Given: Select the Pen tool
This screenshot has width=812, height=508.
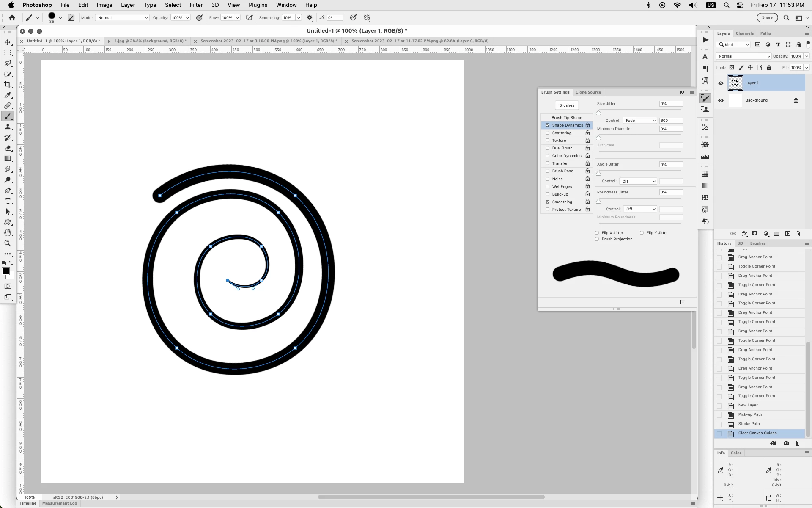Looking at the screenshot, I should tap(8, 190).
